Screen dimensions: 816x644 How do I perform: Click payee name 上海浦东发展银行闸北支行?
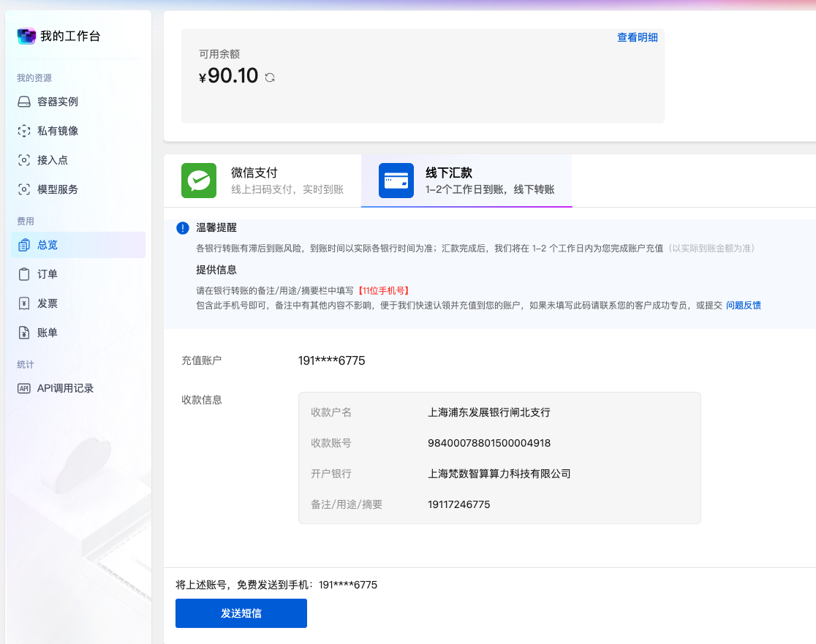point(488,412)
